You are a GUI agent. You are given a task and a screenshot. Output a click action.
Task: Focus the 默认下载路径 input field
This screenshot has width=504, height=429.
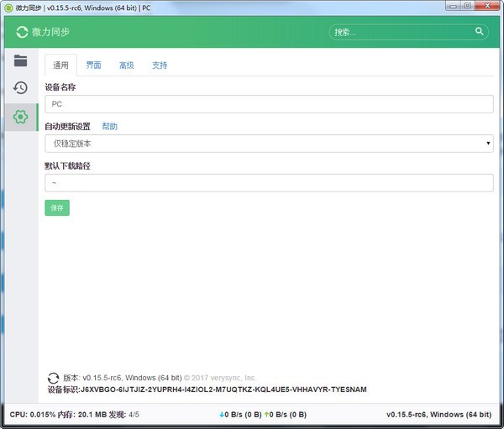point(268,182)
